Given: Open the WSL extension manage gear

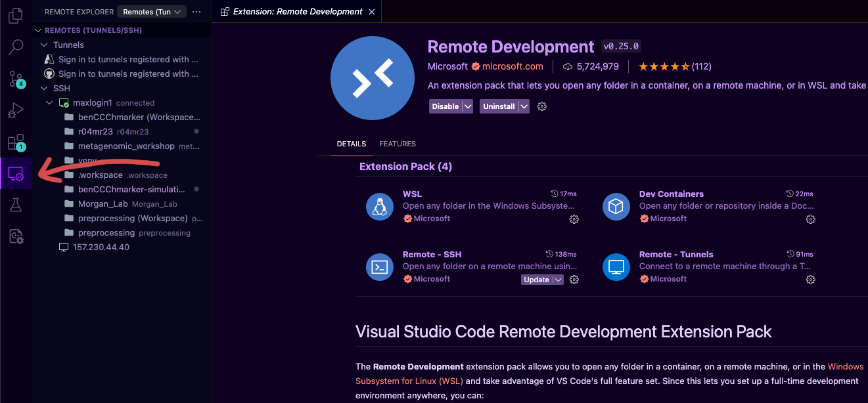Looking at the screenshot, I should point(574,219).
